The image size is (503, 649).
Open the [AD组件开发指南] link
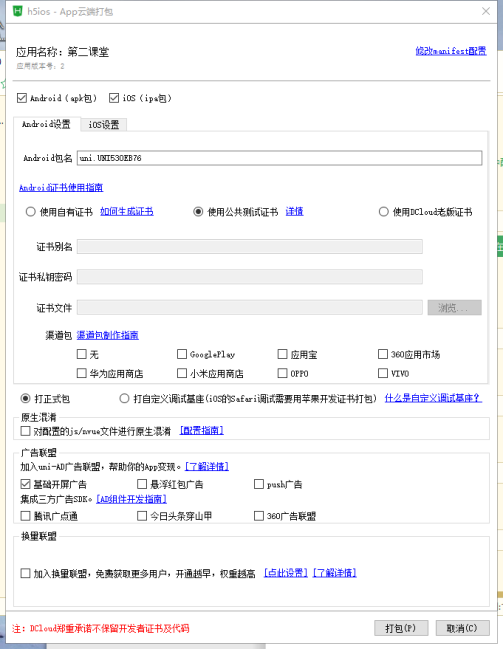click(131, 499)
